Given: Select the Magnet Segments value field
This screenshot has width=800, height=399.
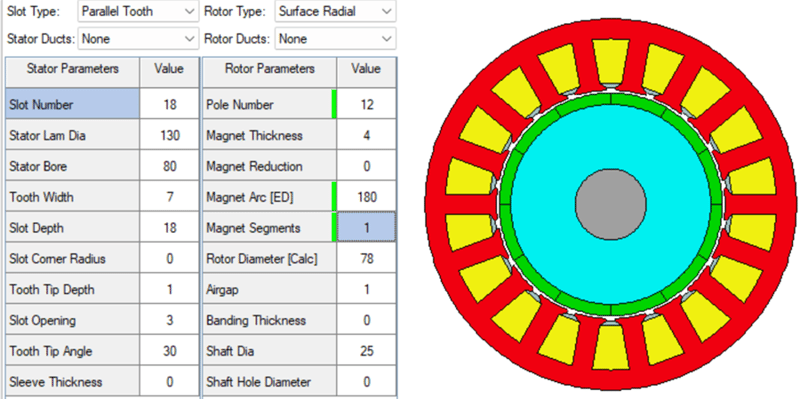Looking at the screenshot, I should pyautogui.click(x=366, y=228).
